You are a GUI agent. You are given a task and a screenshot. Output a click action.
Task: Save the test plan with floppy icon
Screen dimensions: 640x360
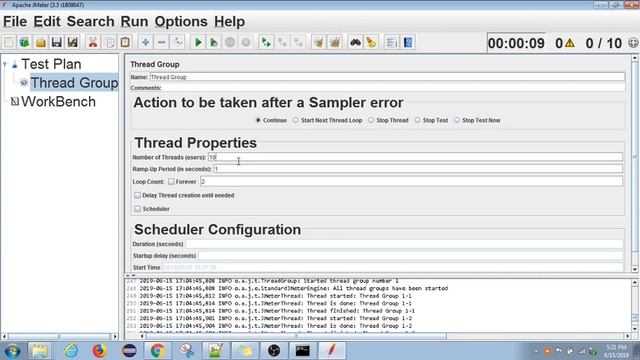[x=57, y=42]
